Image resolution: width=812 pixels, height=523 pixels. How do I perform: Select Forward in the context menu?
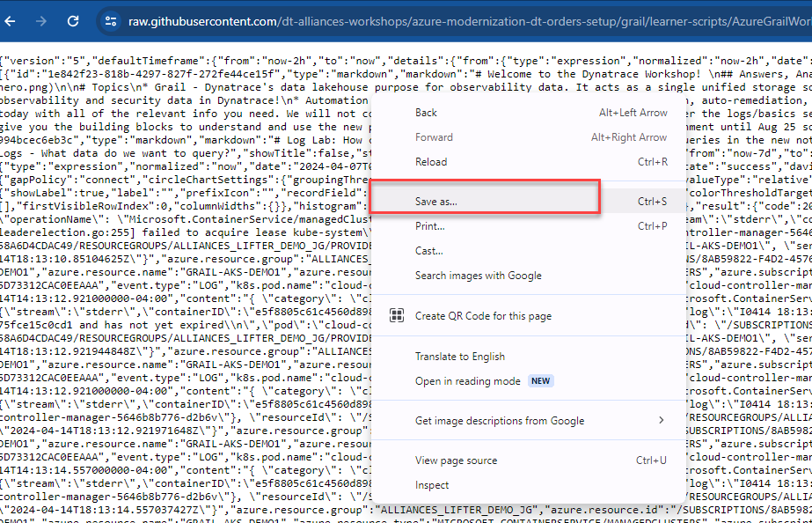[434, 137]
